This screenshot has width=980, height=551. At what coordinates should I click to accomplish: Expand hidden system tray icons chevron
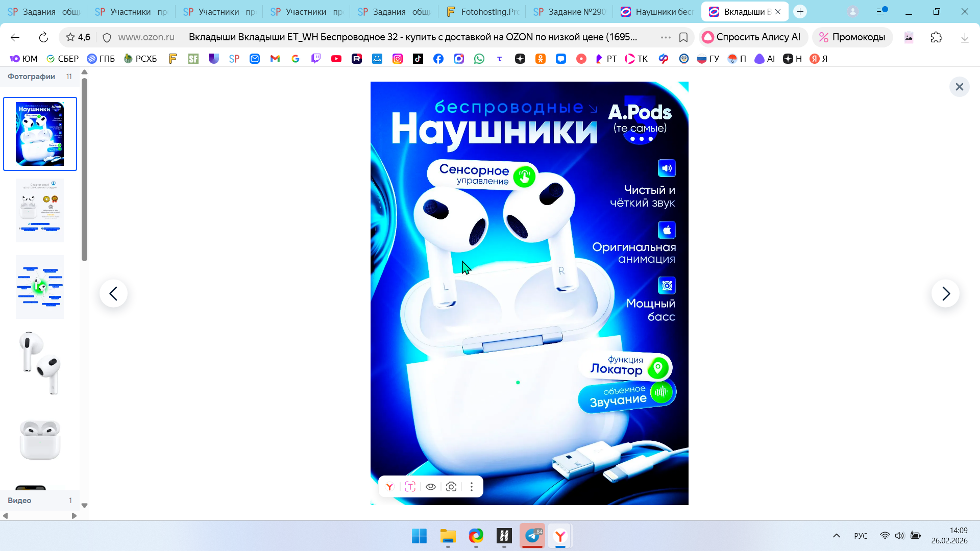(836, 536)
